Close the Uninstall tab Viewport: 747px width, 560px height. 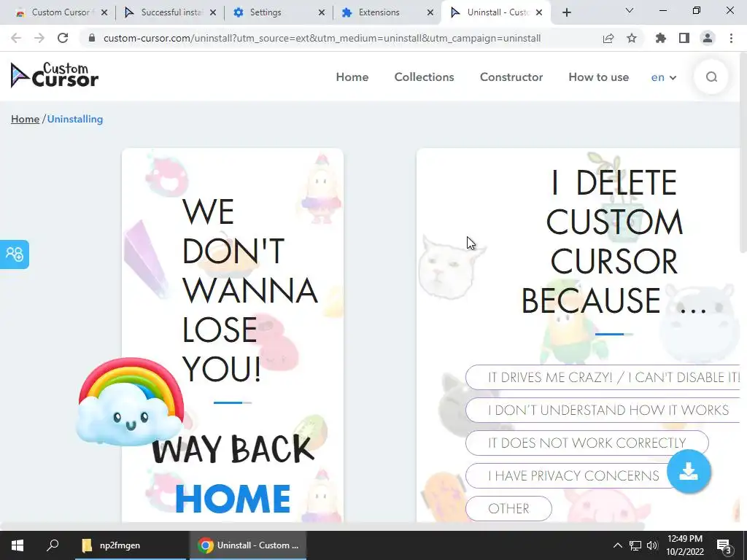tap(539, 12)
